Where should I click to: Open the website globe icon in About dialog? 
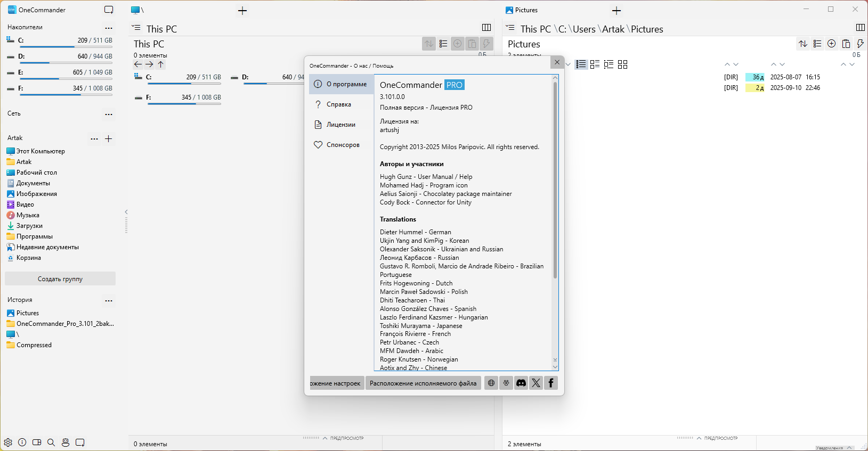pos(491,383)
